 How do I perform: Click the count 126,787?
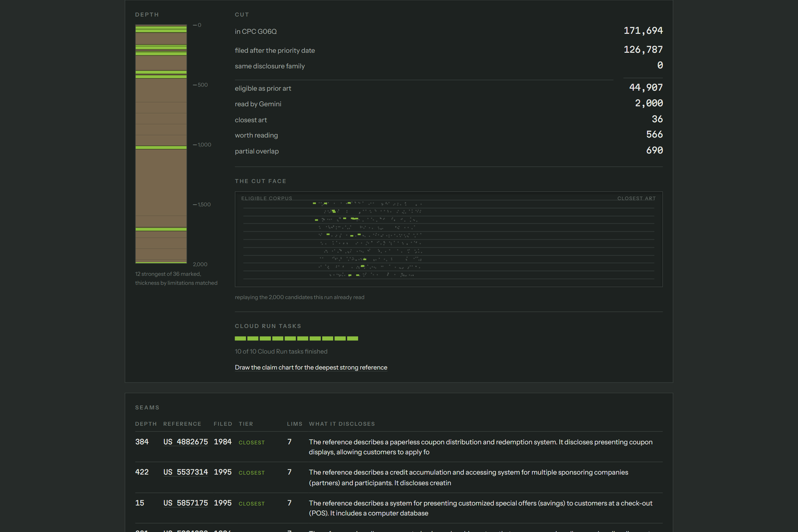(x=643, y=49)
